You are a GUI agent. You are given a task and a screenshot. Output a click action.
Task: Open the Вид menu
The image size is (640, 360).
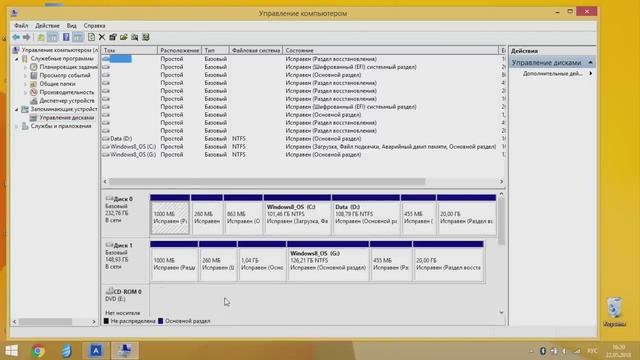71,25
